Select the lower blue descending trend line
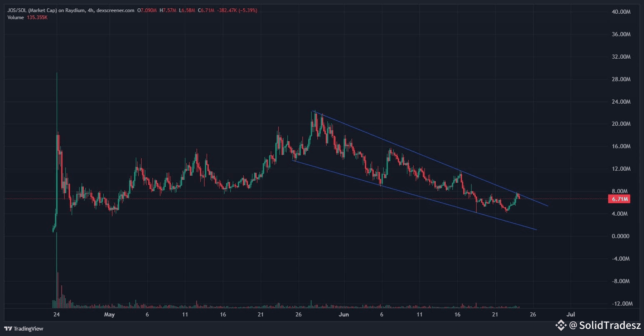The image size is (644, 336). pyautogui.click(x=415, y=196)
